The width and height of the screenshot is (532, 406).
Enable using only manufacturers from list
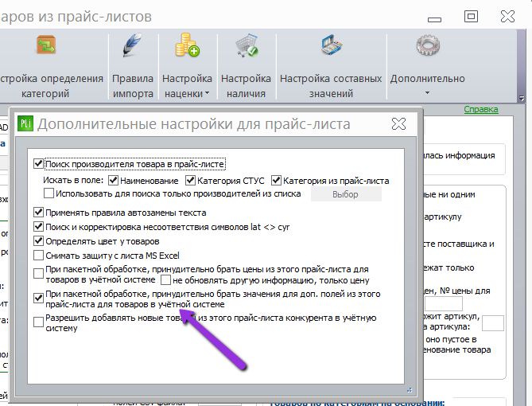coord(49,193)
